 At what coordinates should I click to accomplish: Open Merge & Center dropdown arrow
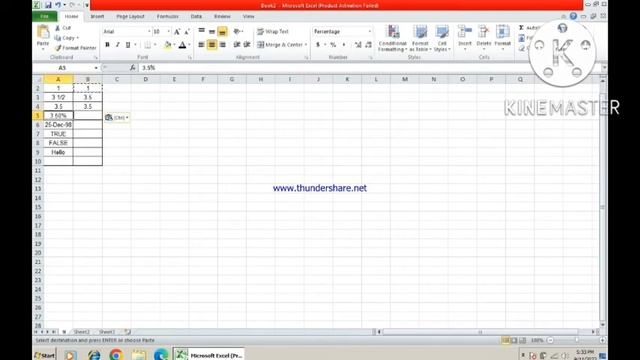coord(306,44)
